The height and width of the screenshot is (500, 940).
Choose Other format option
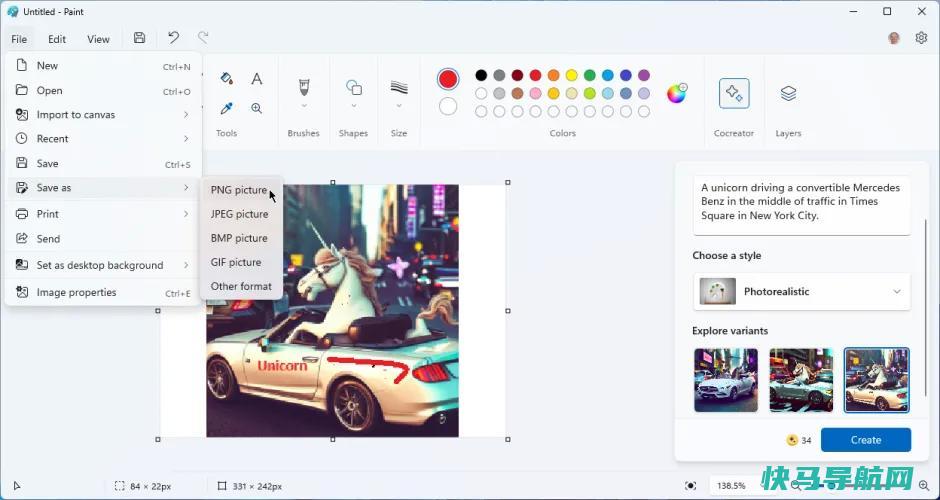click(x=241, y=286)
